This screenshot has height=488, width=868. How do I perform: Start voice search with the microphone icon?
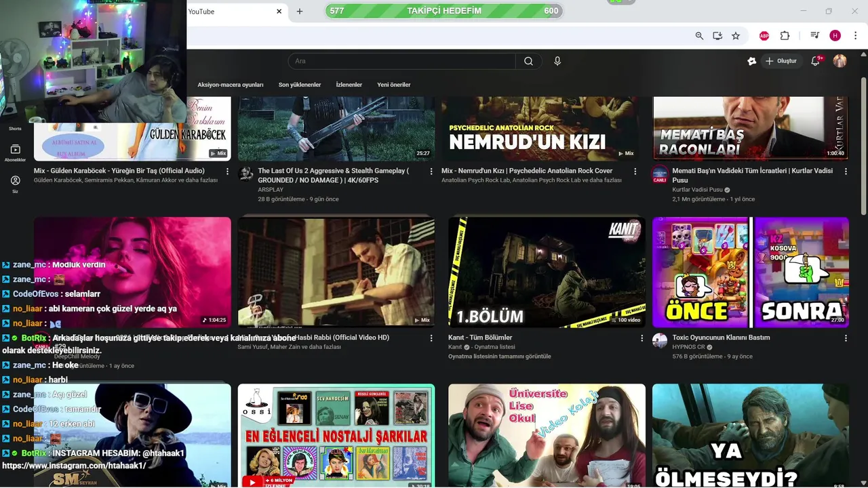pyautogui.click(x=557, y=61)
